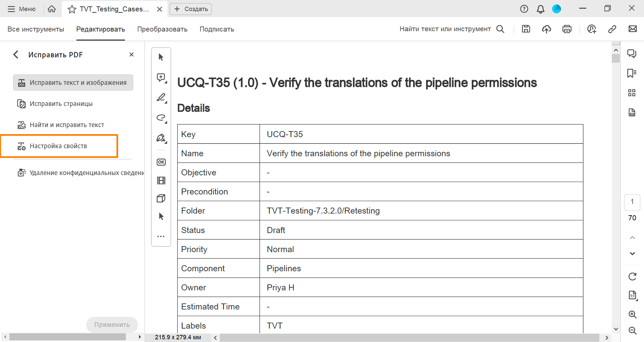Select Найти и исправить текст option
Image resolution: width=644 pixels, height=342 pixels.
[x=67, y=125]
